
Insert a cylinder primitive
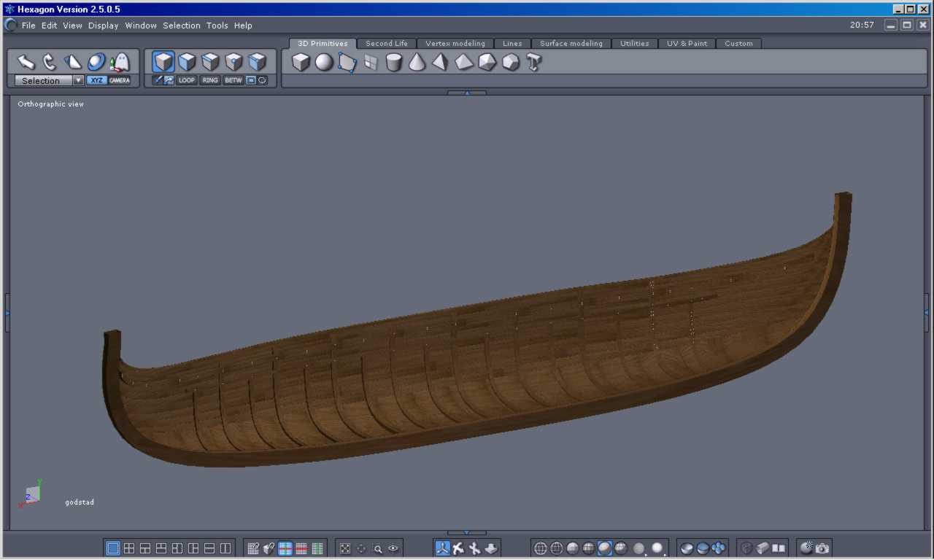click(394, 63)
